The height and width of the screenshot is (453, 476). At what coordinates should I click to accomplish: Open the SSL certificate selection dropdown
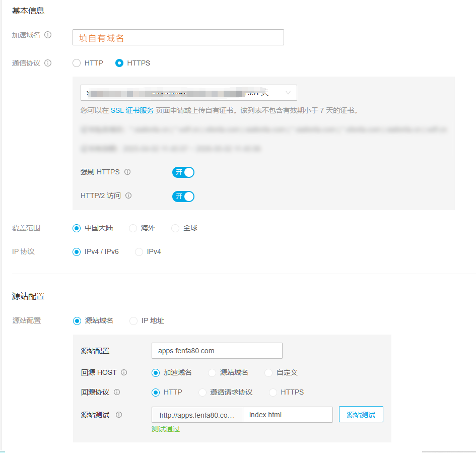pos(288,93)
